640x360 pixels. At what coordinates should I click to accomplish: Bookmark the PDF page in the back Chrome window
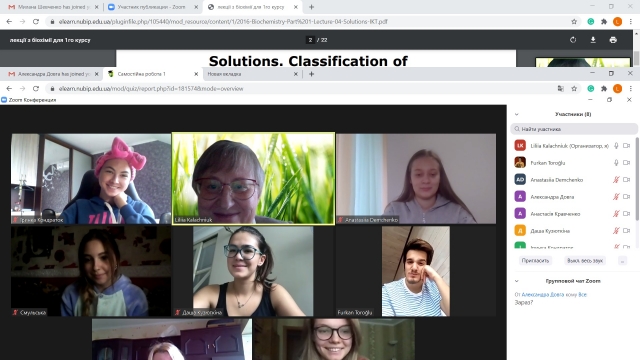[574, 22]
